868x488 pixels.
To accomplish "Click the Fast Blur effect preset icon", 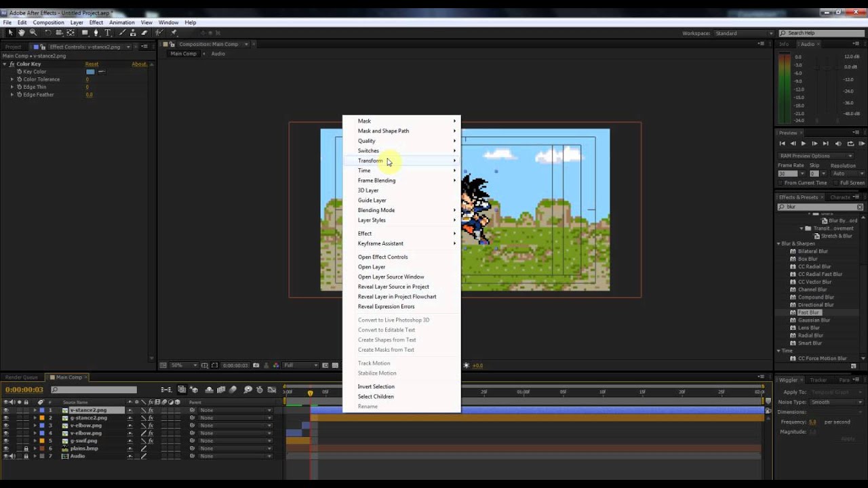I will pyautogui.click(x=793, y=312).
